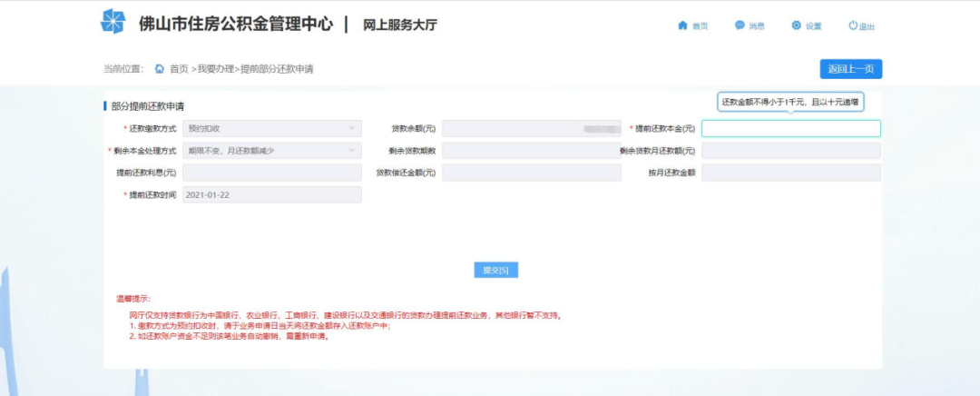Click the 提前还款利息(元) field
980x396 pixels.
coord(272,173)
